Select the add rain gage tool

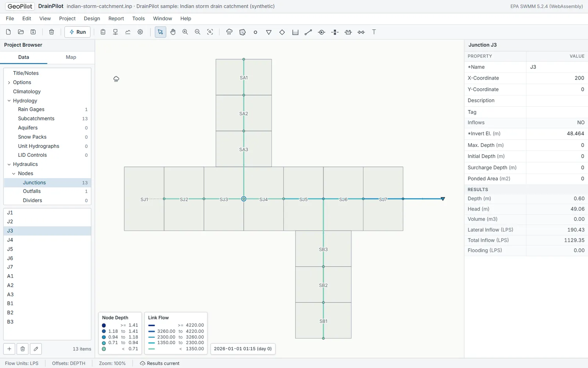point(229,32)
